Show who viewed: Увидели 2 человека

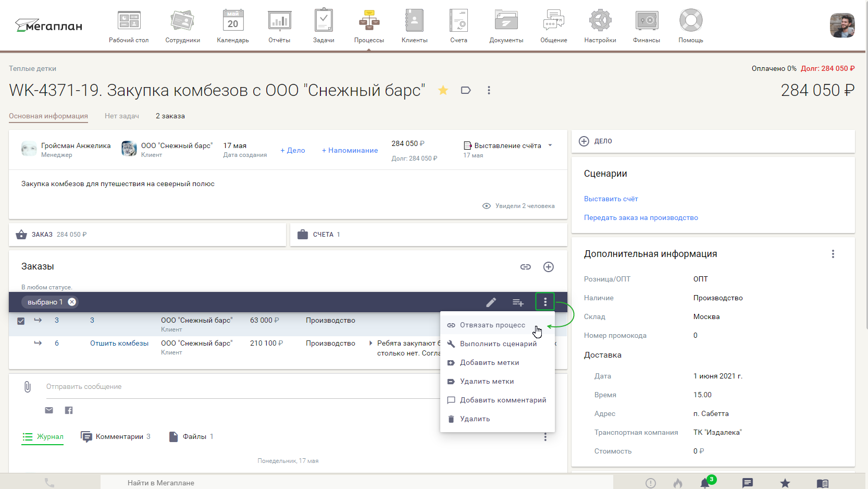(518, 206)
